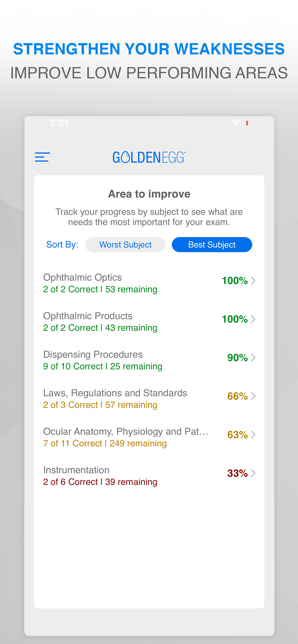Expand Ophthalmic Products chevron arrow

tap(253, 319)
